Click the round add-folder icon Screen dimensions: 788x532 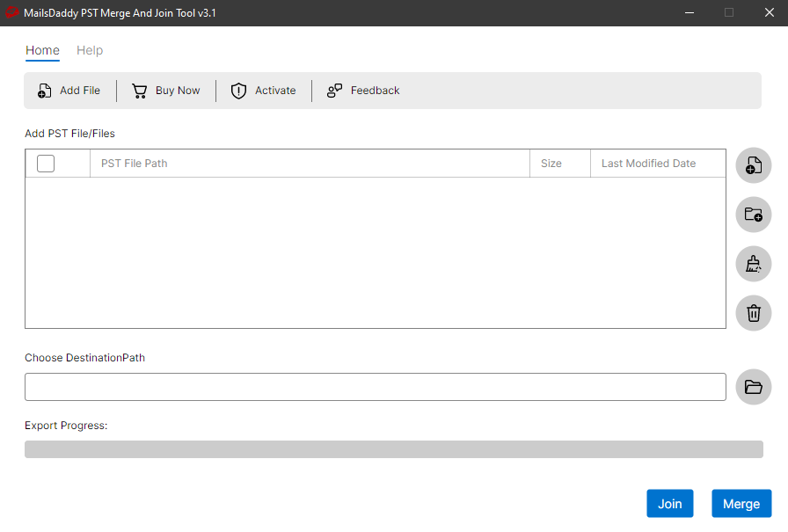754,215
